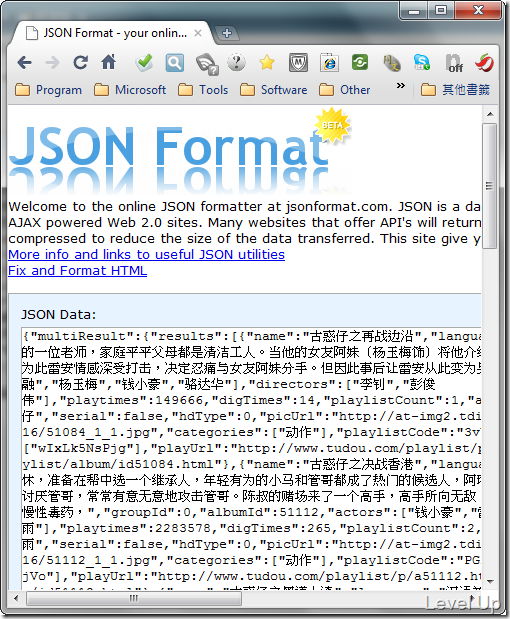
Task: Click the horizontal scrollbar left arrow
Action: (16, 598)
